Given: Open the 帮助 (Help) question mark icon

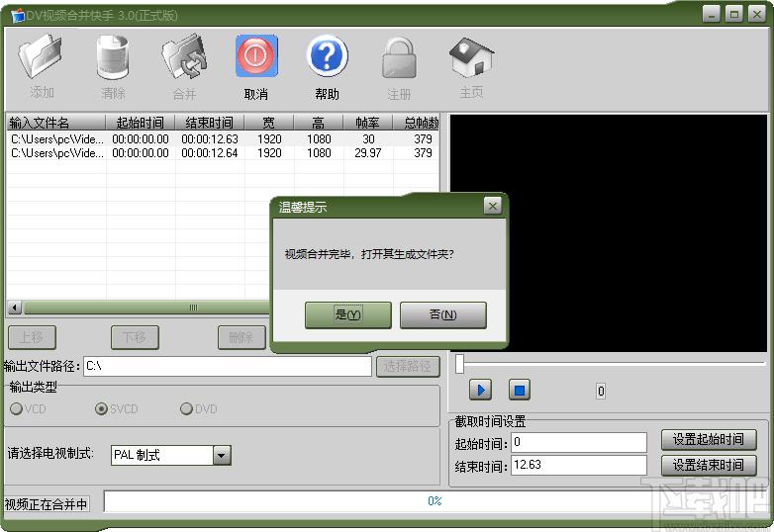Looking at the screenshot, I should tap(327, 55).
